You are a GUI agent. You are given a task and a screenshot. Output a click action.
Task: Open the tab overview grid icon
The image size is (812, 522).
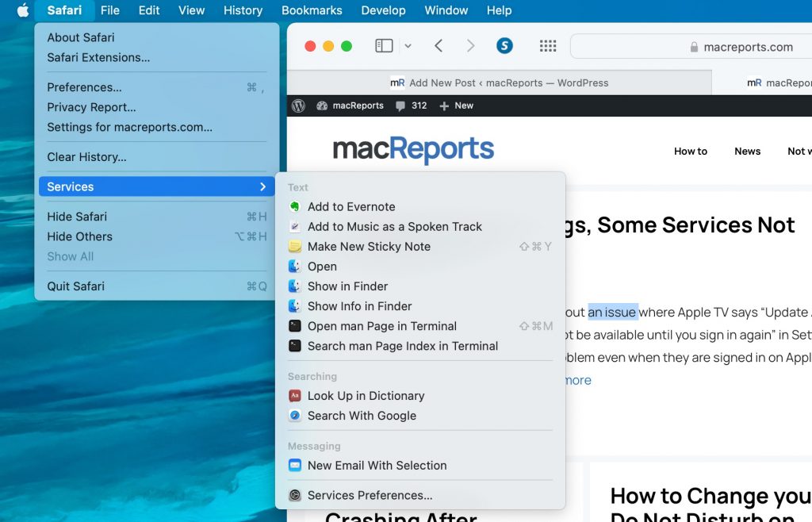pos(548,46)
